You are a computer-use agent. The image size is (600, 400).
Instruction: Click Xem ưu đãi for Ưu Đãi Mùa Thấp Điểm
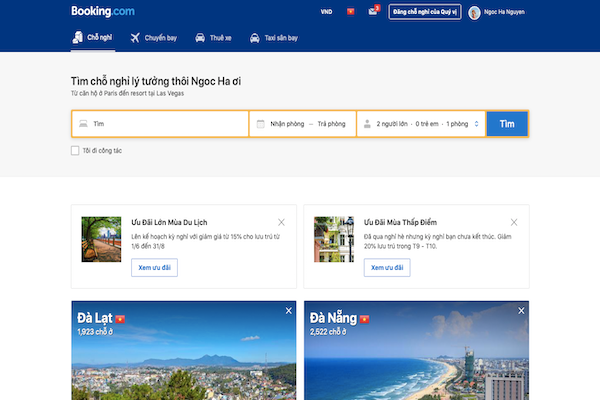point(387,268)
